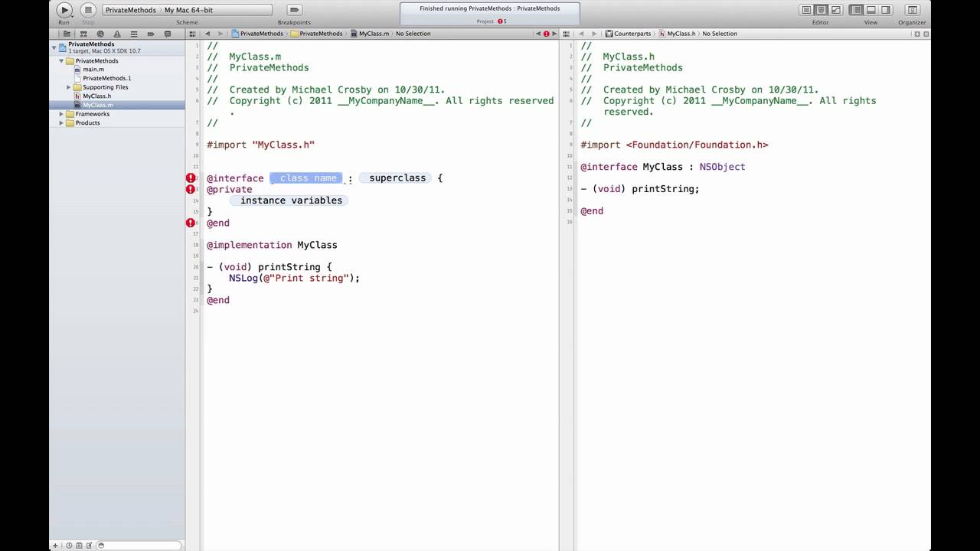Click the Run button

(64, 10)
